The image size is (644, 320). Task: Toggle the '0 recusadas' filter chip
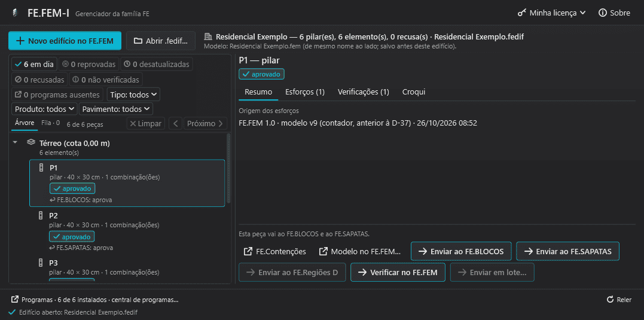coord(40,80)
